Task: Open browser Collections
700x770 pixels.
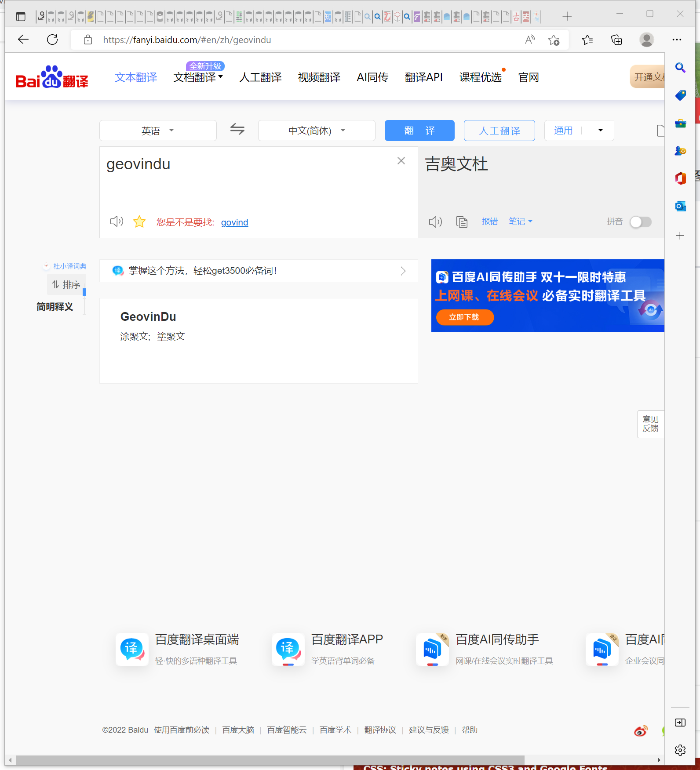Action: tap(616, 40)
